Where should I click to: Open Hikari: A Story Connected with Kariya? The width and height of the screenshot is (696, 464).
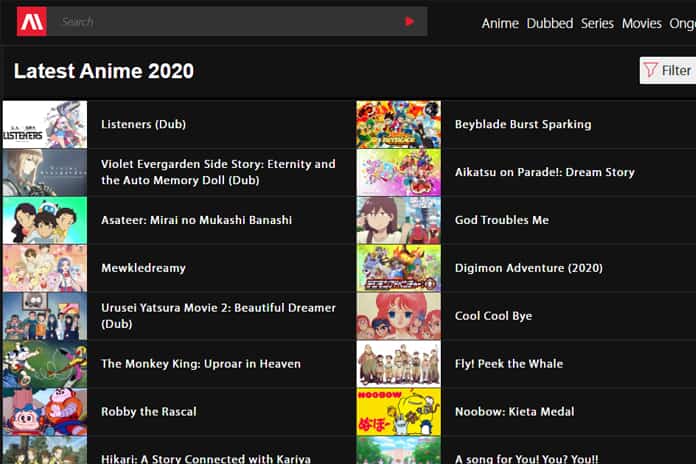pos(206,459)
